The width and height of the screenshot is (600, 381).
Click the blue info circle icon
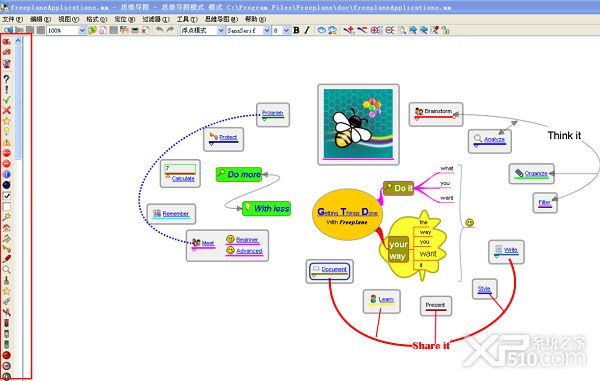click(7, 174)
